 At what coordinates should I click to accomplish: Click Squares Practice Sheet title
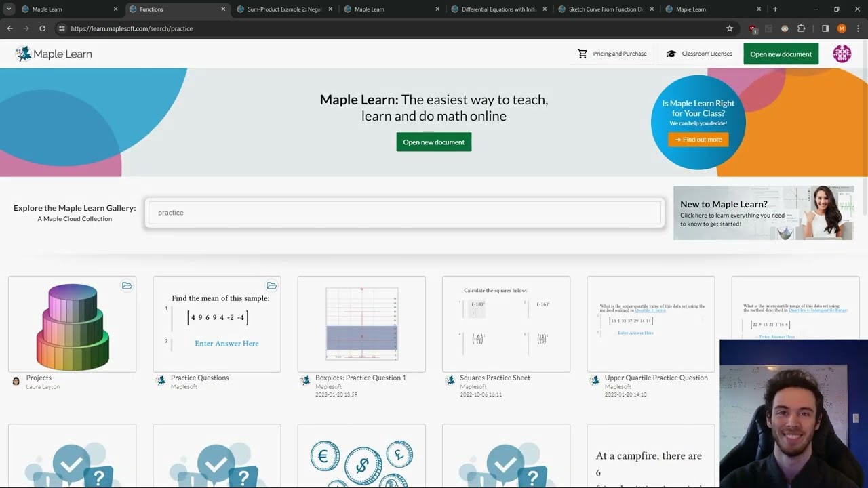tap(495, 378)
